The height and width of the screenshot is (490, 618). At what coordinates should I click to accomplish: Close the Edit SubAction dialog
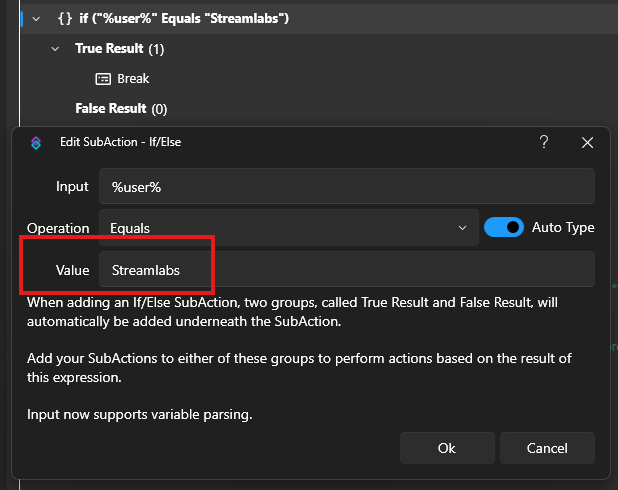[x=587, y=143]
